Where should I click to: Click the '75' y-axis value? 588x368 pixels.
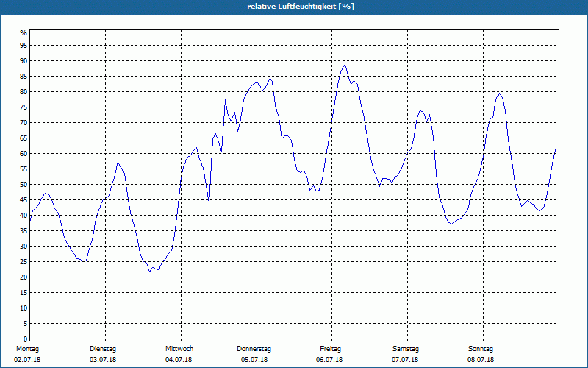[x=24, y=107]
